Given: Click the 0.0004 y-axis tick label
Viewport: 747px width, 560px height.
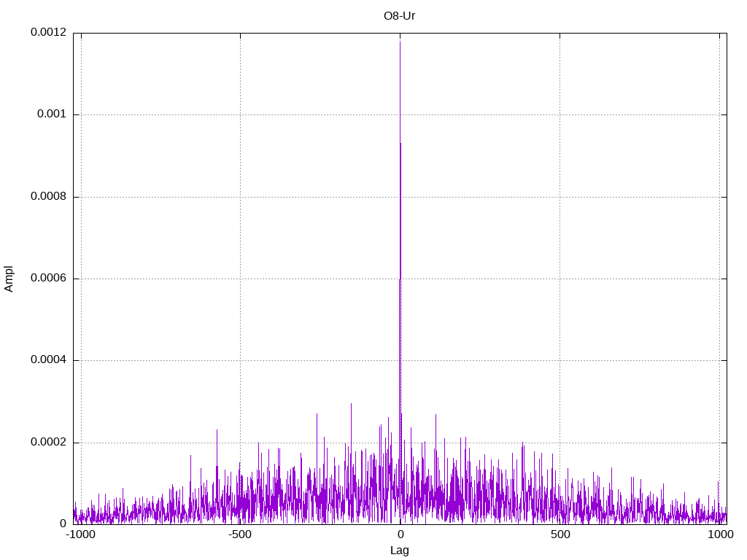Looking at the screenshot, I should (49, 360).
